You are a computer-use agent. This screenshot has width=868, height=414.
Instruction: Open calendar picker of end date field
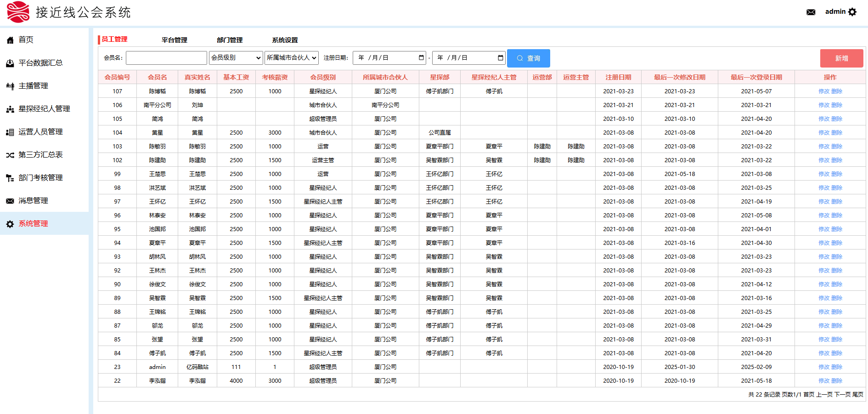(x=500, y=57)
